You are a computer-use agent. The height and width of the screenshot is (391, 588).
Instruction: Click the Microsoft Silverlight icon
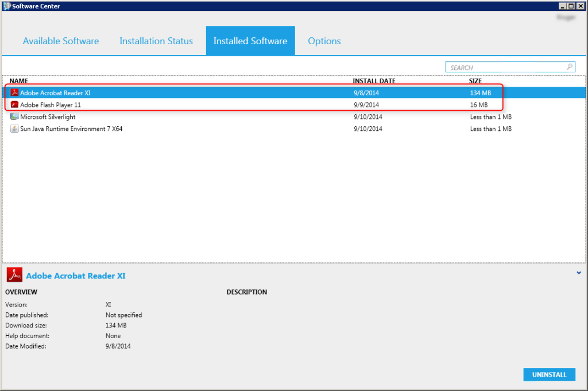click(14, 117)
